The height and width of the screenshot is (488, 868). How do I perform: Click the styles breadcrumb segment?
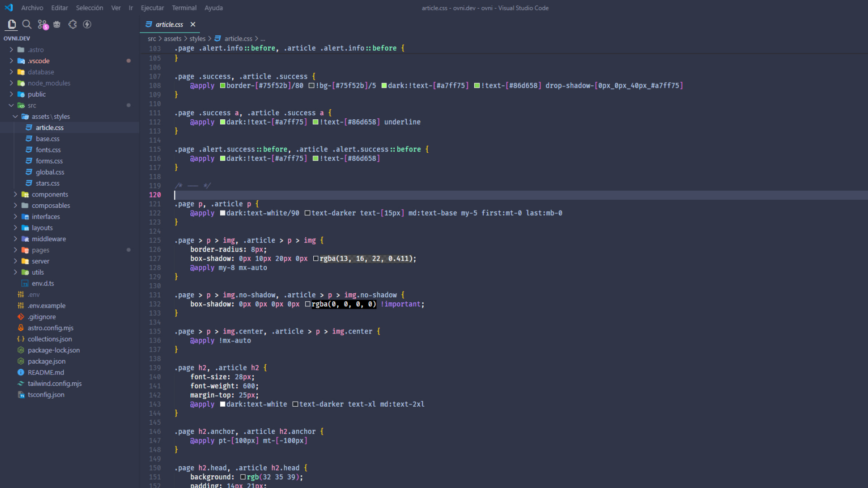pos(198,38)
